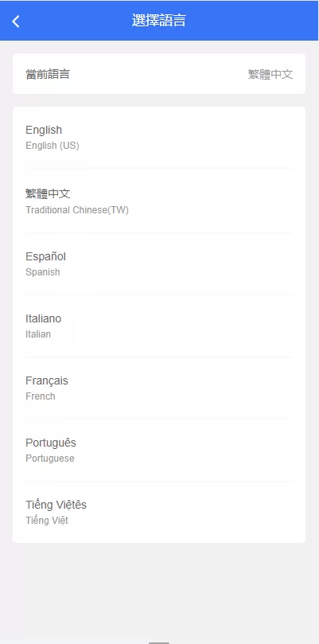Select the Español language option
Image resolution: width=319 pixels, height=644 pixels.
pos(159,264)
